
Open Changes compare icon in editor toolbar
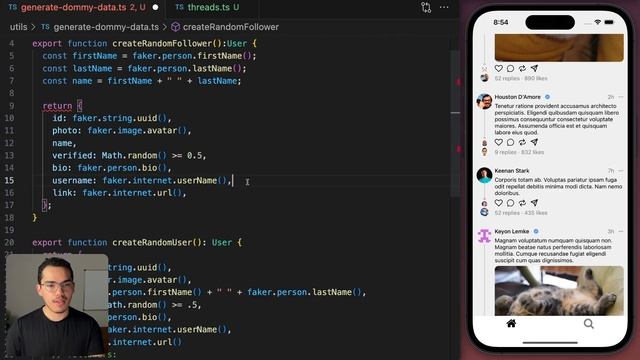[x=426, y=7]
